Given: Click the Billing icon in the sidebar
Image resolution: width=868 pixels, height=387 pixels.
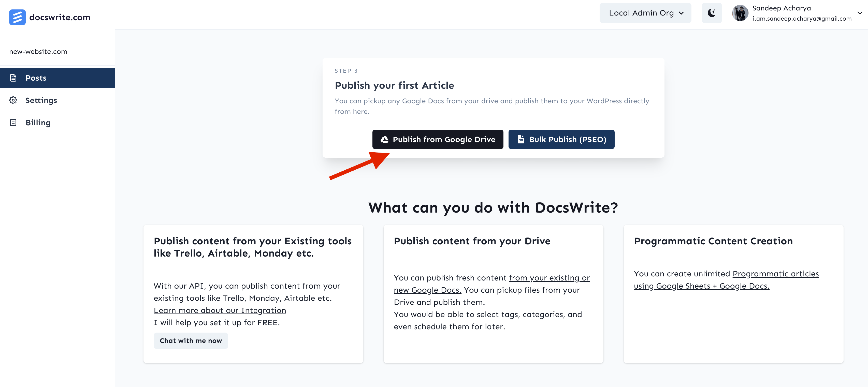Looking at the screenshot, I should (x=13, y=123).
